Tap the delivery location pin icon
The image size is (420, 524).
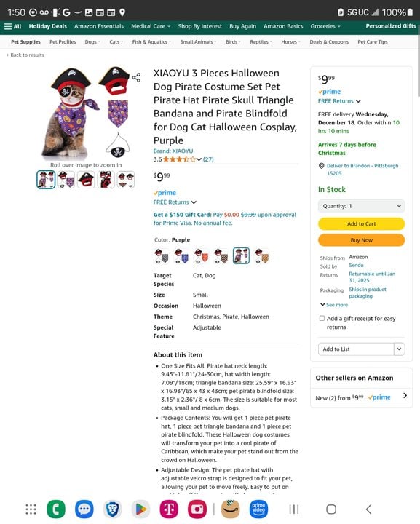[322, 166]
